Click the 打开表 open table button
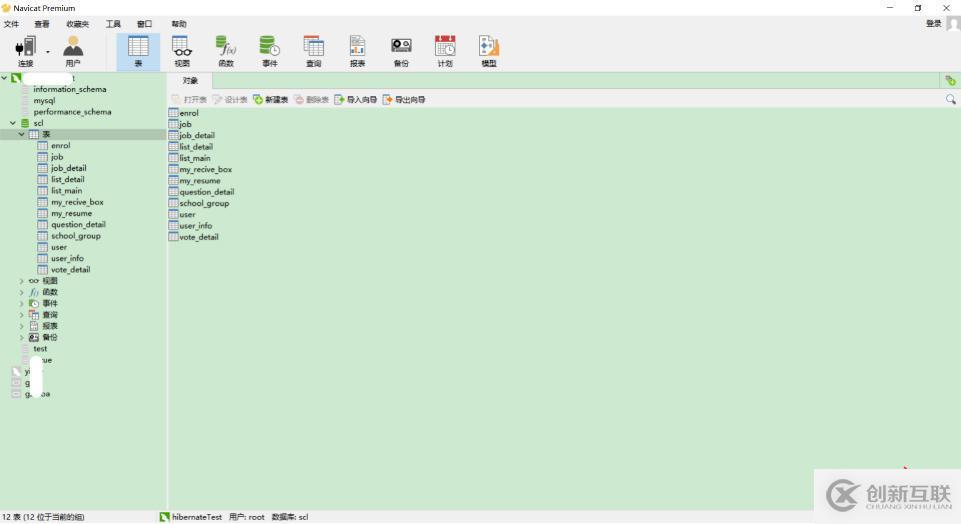 pyautogui.click(x=189, y=99)
